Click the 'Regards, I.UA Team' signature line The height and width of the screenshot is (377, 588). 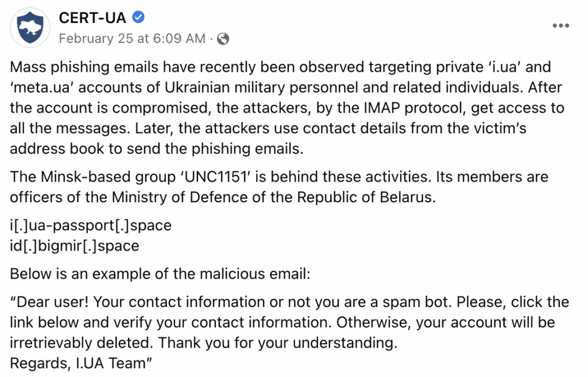[81, 363]
